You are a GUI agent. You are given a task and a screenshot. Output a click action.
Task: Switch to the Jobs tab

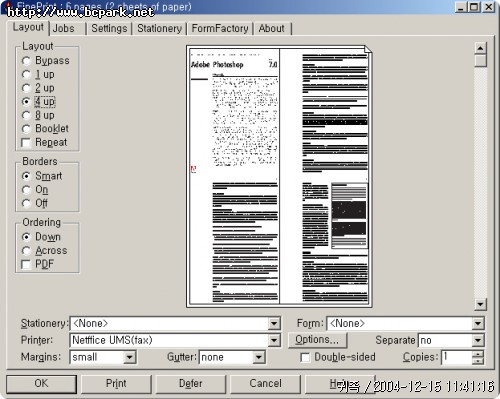64,28
